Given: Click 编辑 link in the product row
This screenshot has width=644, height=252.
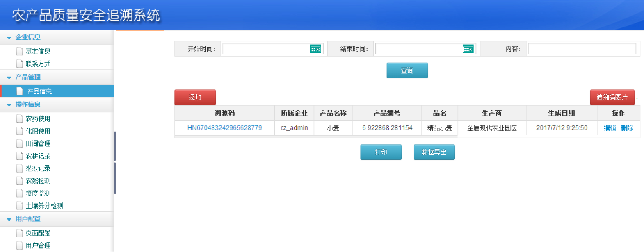Looking at the screenshot, I should (610, 128).
